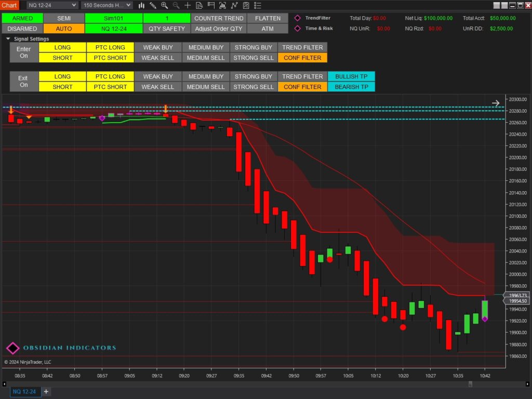The image size is (532, 399).
Task: Click the zoom in magnifier icon
Action: coord(165,5)
